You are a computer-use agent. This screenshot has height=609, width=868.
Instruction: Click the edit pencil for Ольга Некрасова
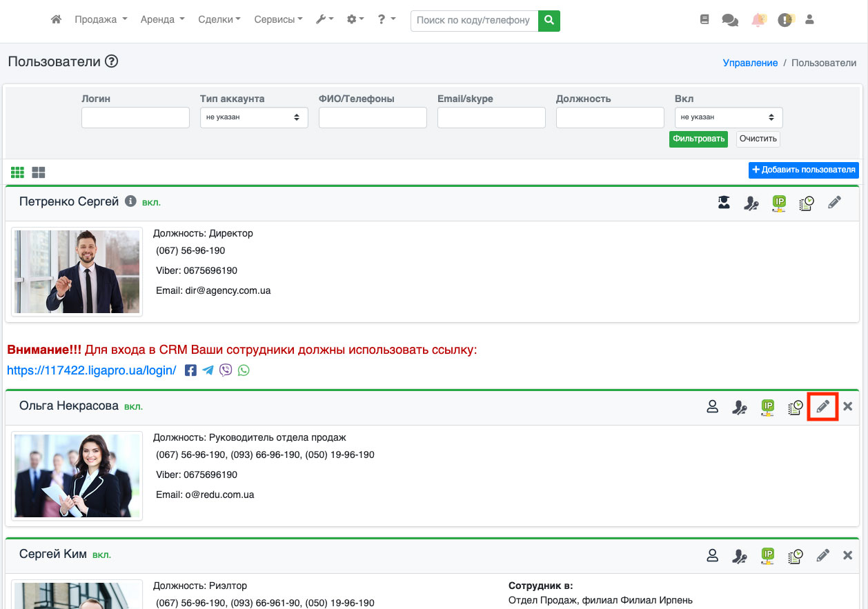coord(822,407)
